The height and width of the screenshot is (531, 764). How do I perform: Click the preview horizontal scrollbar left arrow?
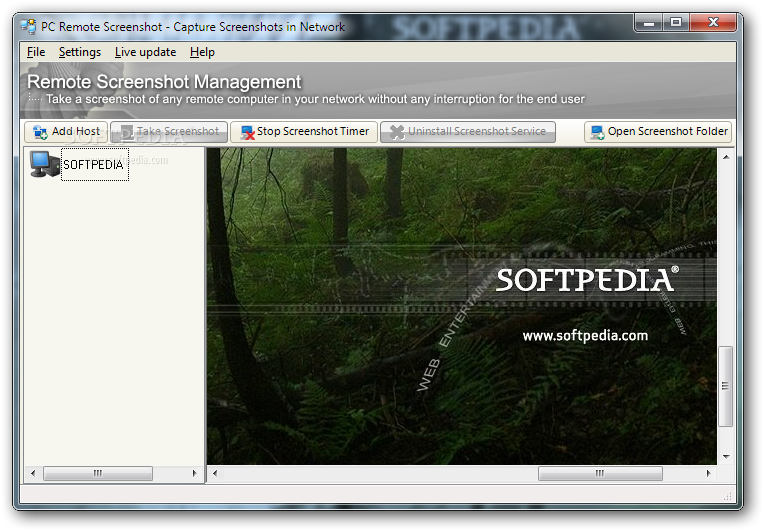215,473
